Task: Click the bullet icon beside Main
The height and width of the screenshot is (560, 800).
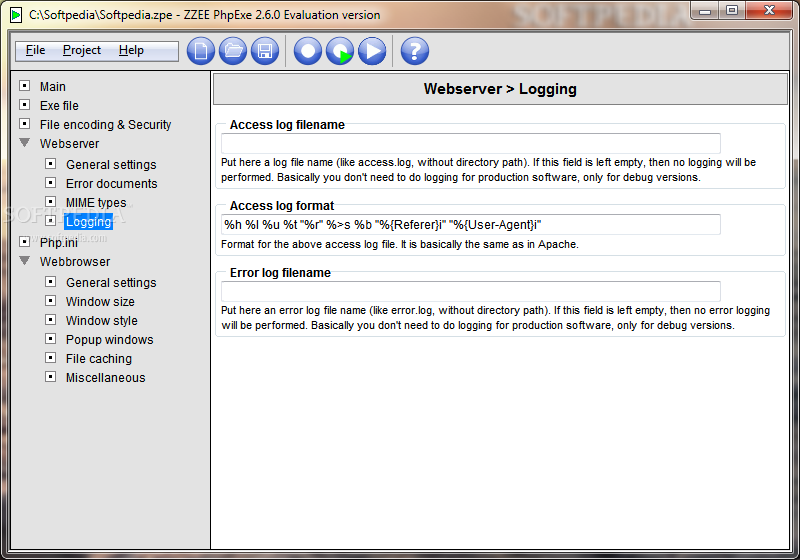Action: point(24,86)
